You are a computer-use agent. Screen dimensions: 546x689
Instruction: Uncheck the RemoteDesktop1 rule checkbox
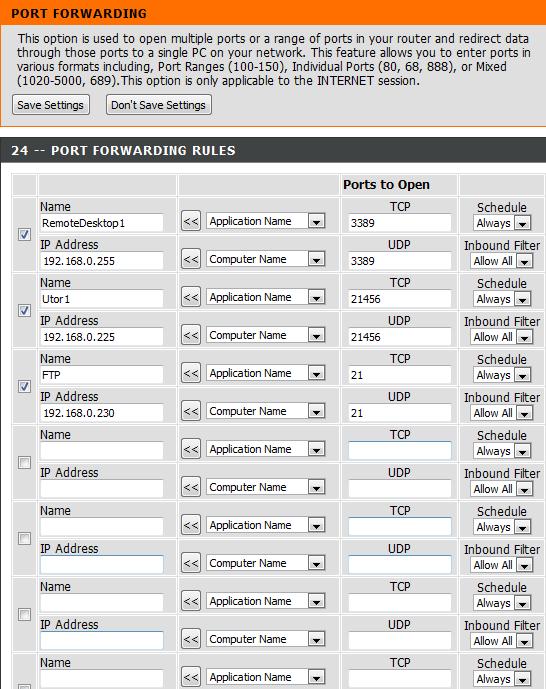click(24, 234)
